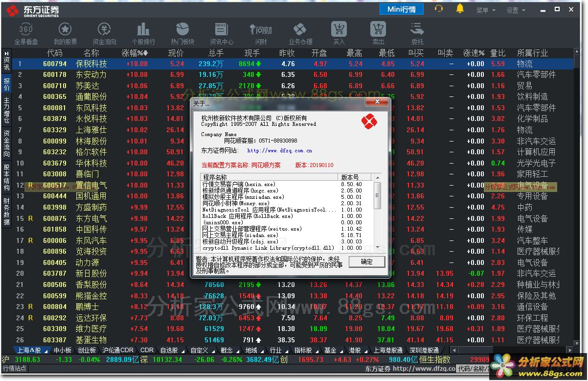Click the yellow notification bell icon
Screen dimensions: 588x381
coord(460,8)
